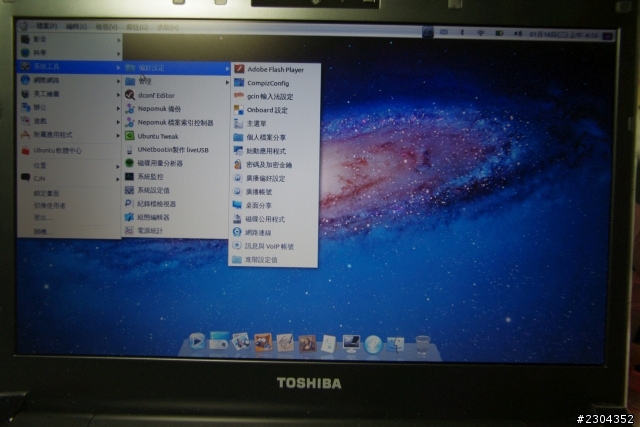Click the battery indicator in top panel

[x=499, y=33]
